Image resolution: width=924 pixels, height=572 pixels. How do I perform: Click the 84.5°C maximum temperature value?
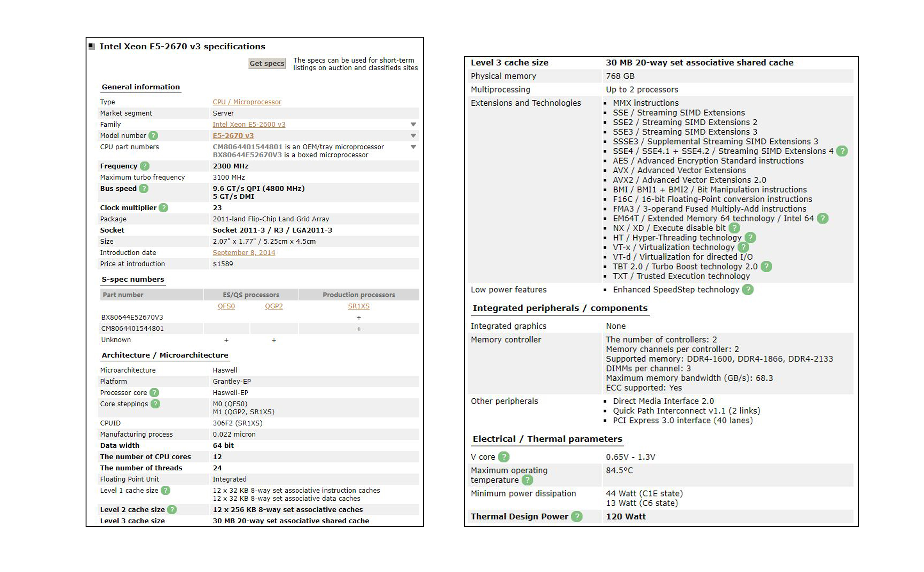point(619,470)
